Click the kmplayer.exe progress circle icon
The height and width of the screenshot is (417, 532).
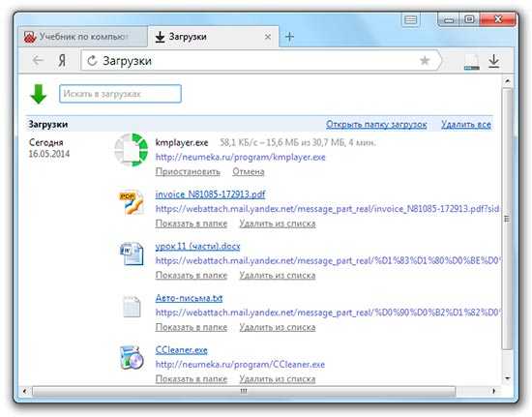pos(132,150)
